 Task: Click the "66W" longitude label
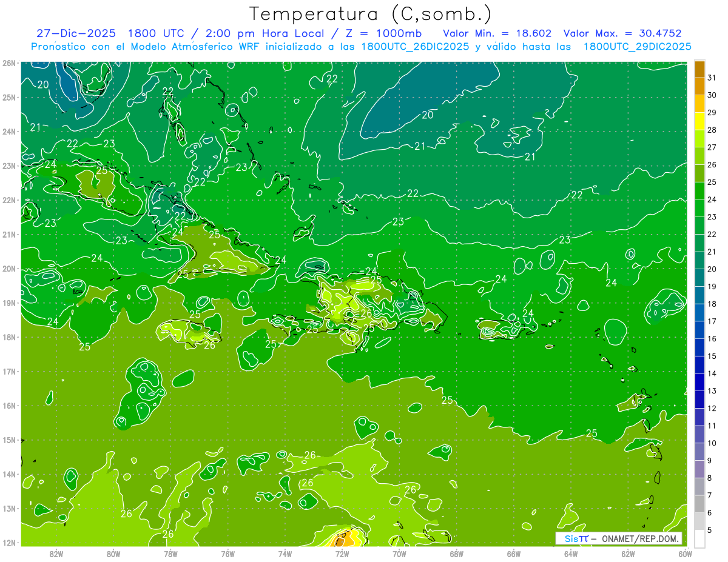(x=514, y=554)
